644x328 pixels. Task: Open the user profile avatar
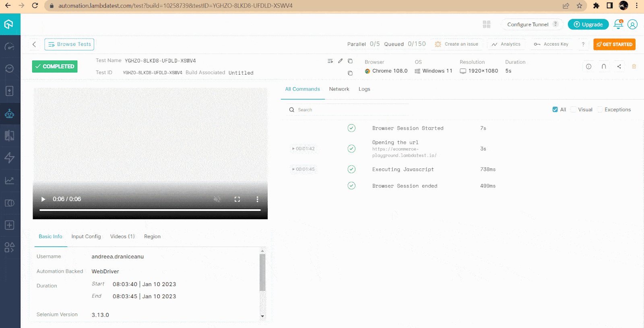633,25
